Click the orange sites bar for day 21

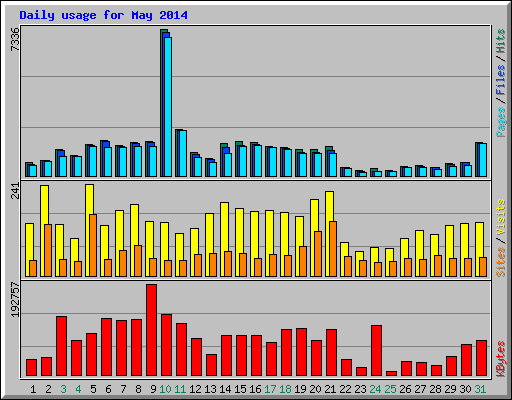tap(333, 249)
